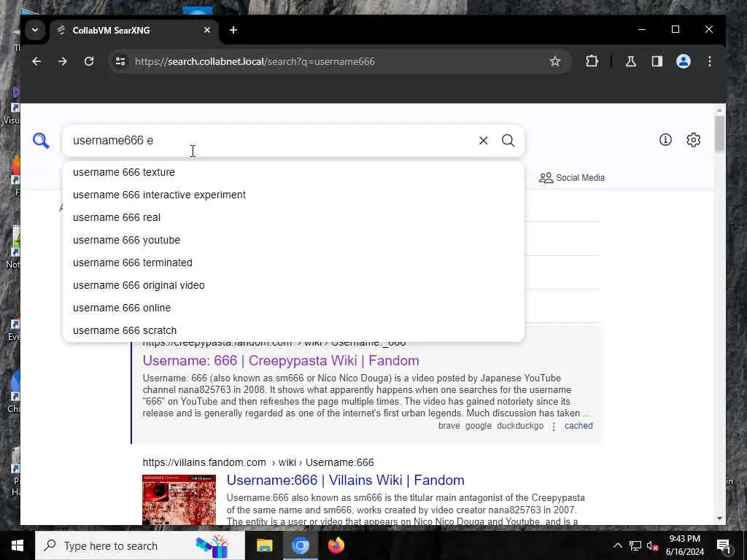Choose suggestion 'username 666 interactive experiment'
747x560 pixels.
tap(293, 195)
